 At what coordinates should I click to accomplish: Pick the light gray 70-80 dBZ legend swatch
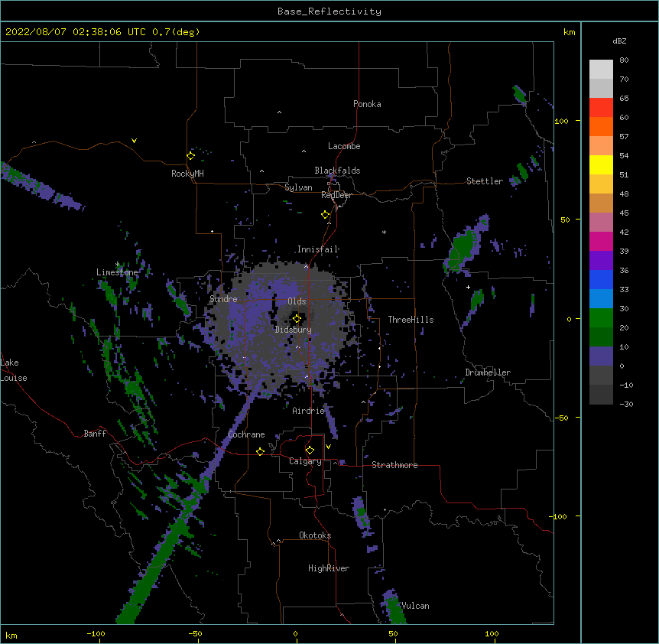click(601, 70)
